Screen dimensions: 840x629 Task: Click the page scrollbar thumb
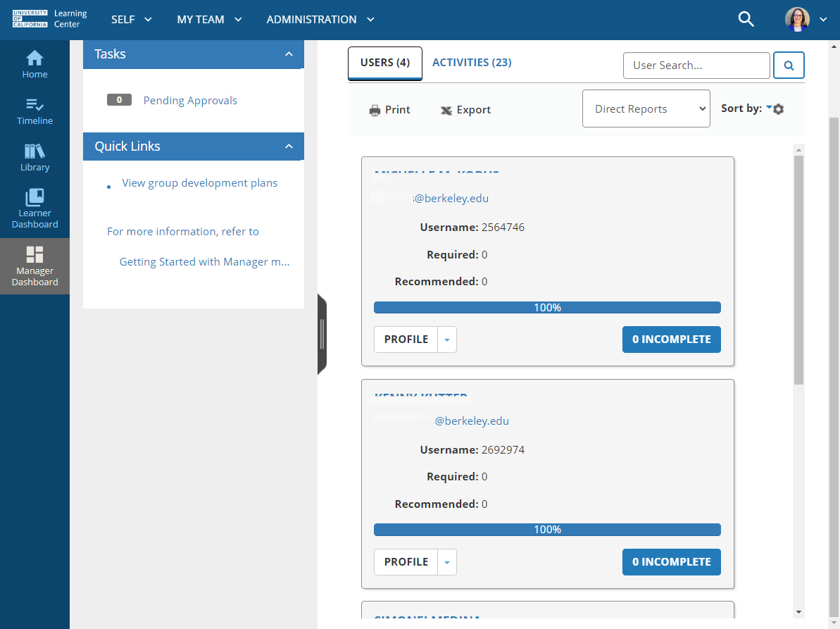click(x=834, y=367)
